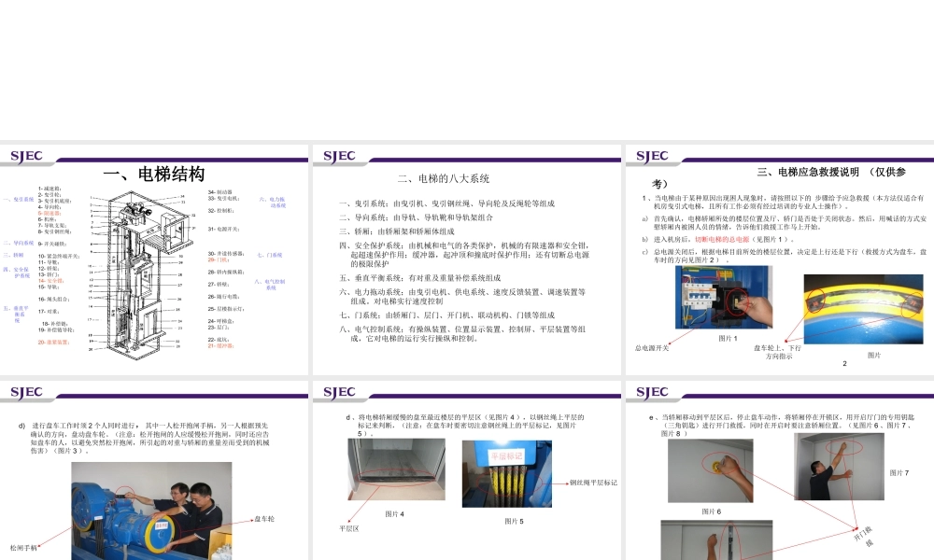Click the SJEC logo on the 电梯结构 slide
Viewport: 934px width, 560px height.
click(x=27, y=157)
